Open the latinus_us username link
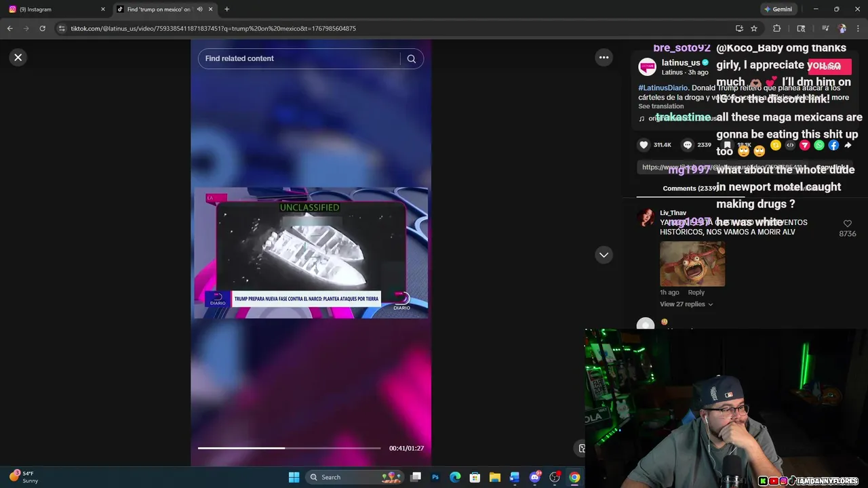The image size is (868, 488). 681,62
